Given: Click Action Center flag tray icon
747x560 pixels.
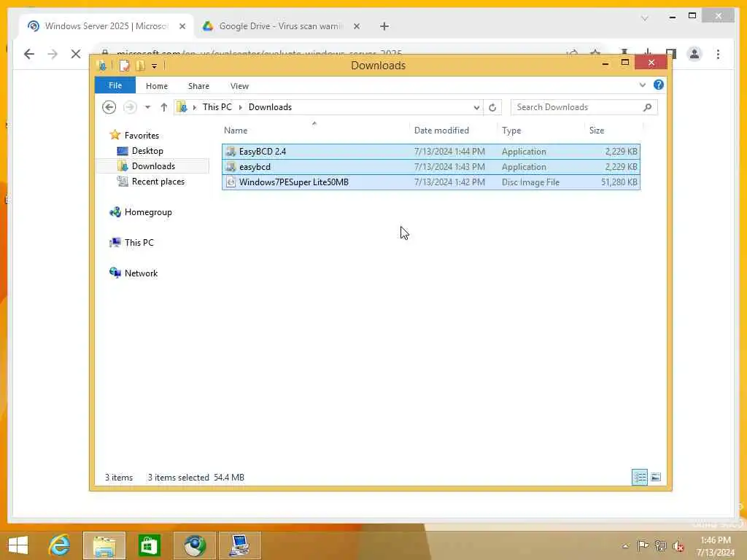Looking at the screenshot, I should click(x=643, y=545).
